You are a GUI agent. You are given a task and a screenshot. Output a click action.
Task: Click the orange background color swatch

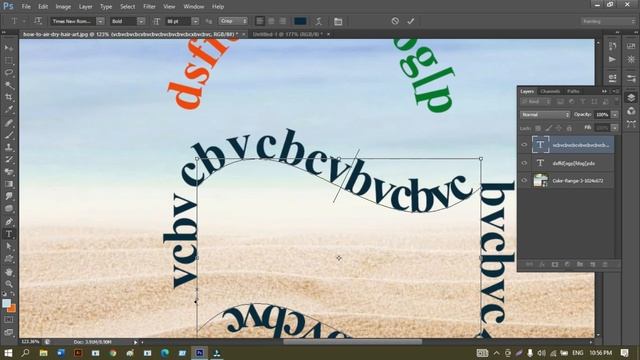click(x=12, y=309)
